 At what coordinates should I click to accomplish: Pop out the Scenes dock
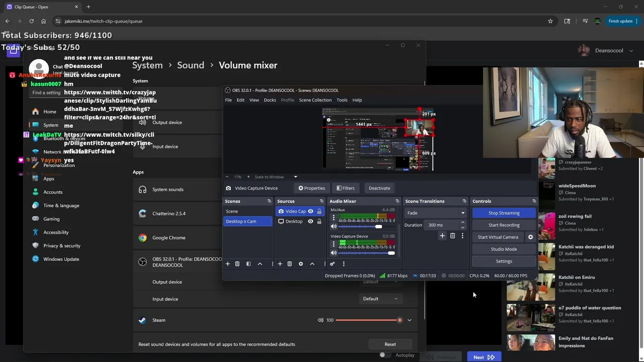269,201
